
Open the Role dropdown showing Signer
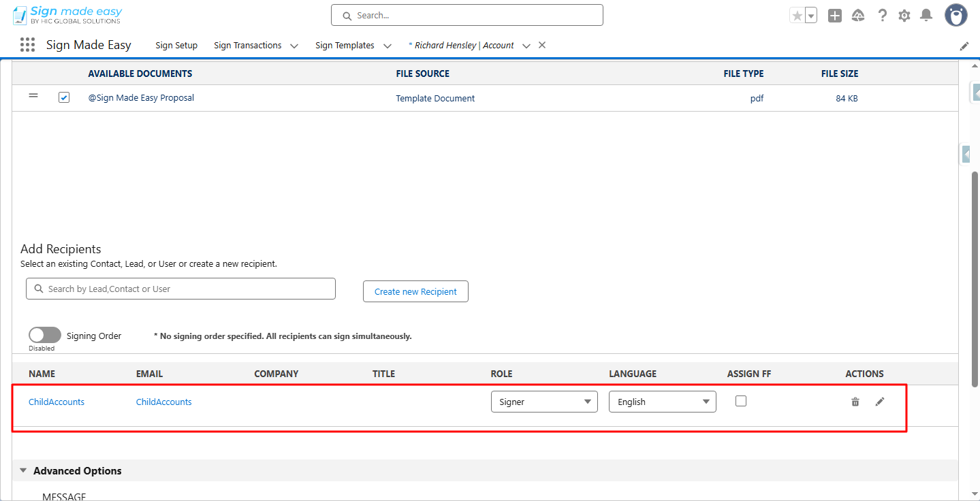pyautogui.click(x=543, y=401)
